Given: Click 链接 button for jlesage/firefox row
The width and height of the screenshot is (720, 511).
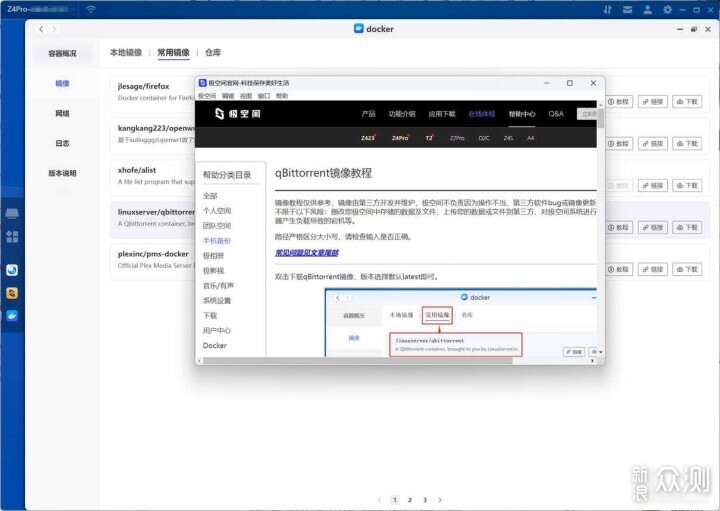Looking at the screenshot, I should coord(652,101).
